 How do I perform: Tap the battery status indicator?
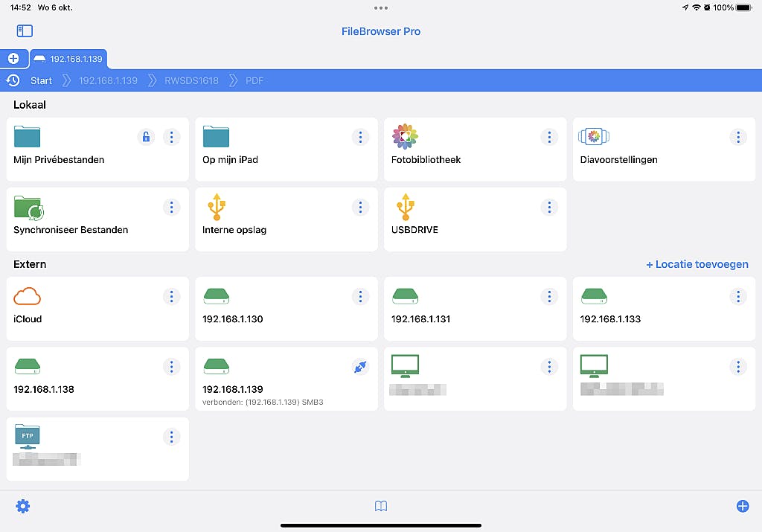[x=744, y=7]
